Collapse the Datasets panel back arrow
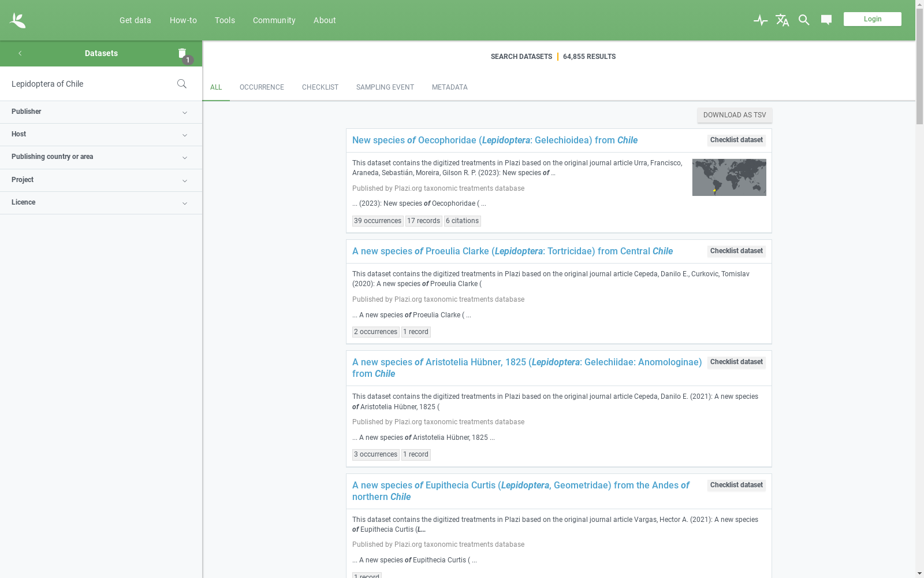Image resolution: width=924 pixels, height=578 pixels. click(x=20, y=53)
